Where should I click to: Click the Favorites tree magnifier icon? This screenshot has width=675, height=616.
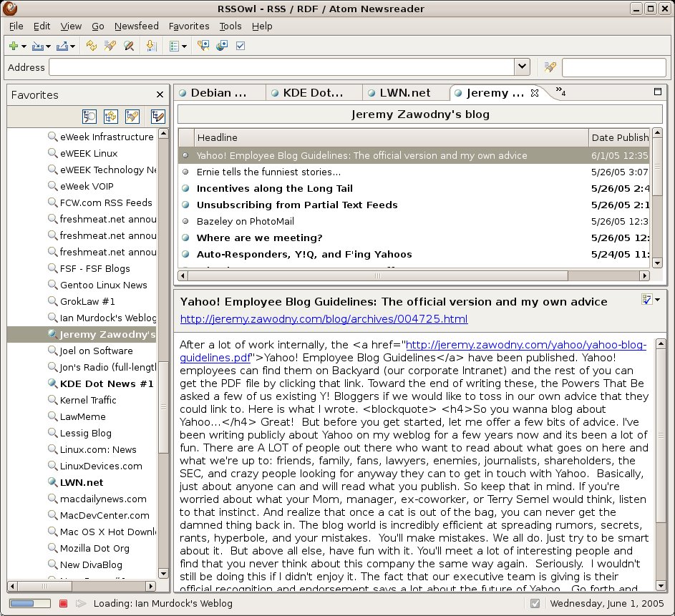coord(89,117)
